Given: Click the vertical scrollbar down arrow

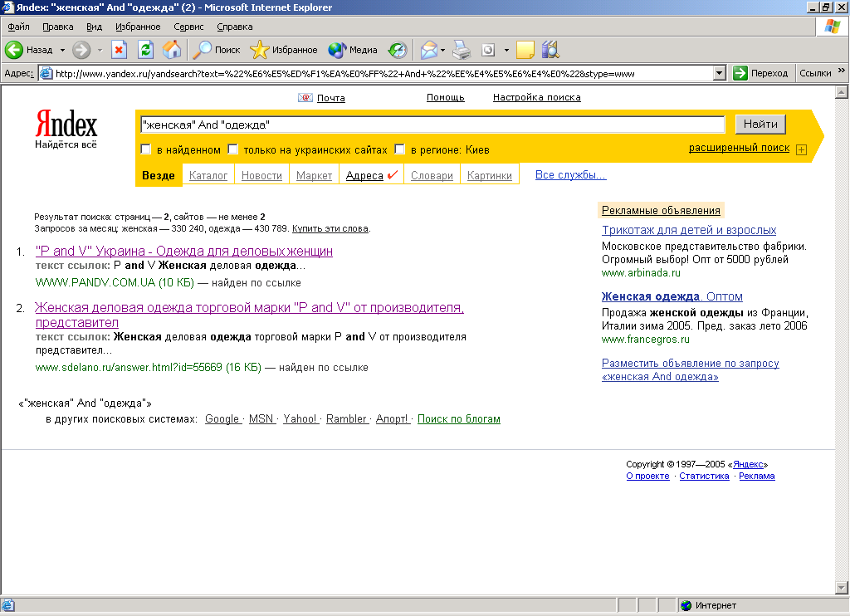Looking at the screenshot, I should click(842, 587).
